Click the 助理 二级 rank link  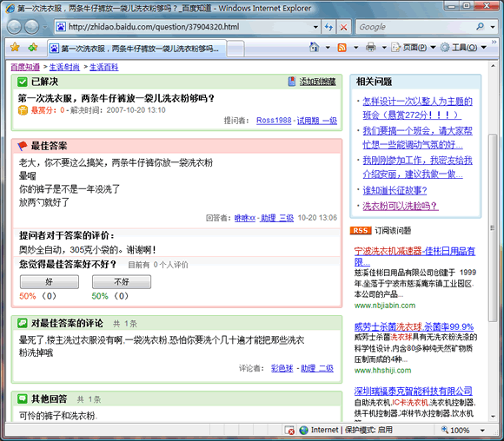coord(317,368)
